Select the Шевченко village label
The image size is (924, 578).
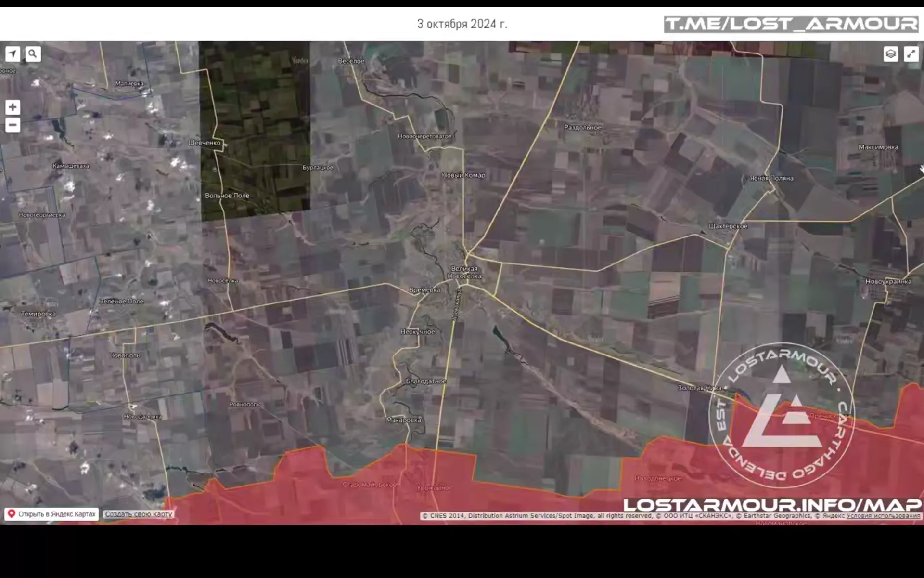point(205,143)
